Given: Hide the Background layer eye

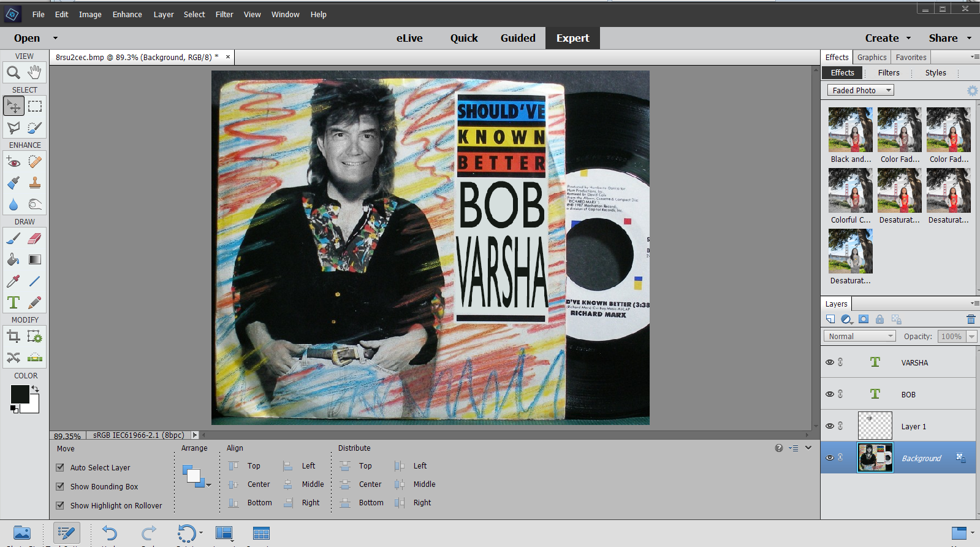Looking at the screenshot, I should tap(830, 457).
